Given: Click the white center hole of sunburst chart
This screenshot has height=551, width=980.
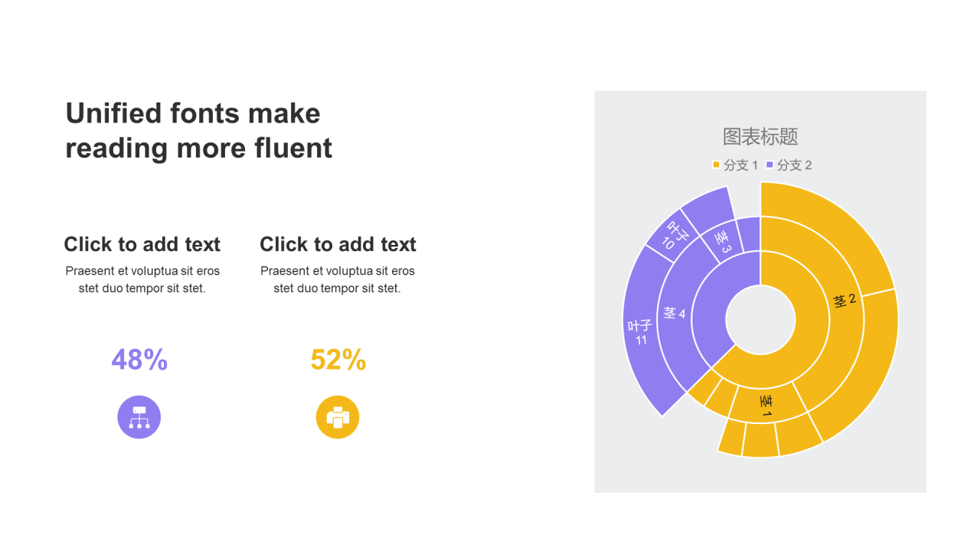Looking at the screenshot, I should click(x=760, y=320).
